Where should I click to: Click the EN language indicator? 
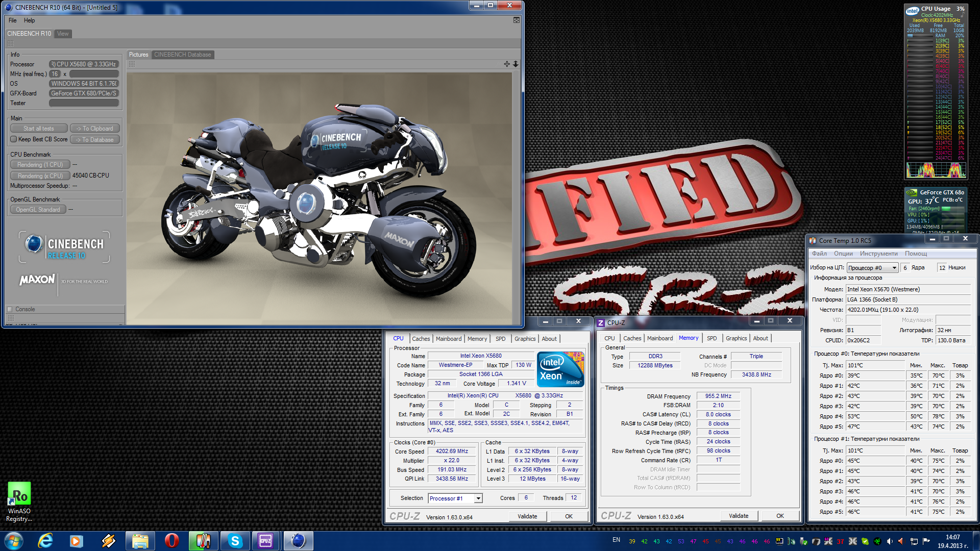[616, 540]
